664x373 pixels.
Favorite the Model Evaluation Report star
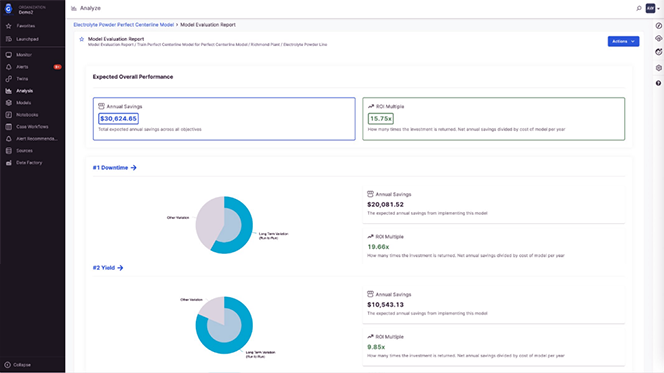[82, 39]
